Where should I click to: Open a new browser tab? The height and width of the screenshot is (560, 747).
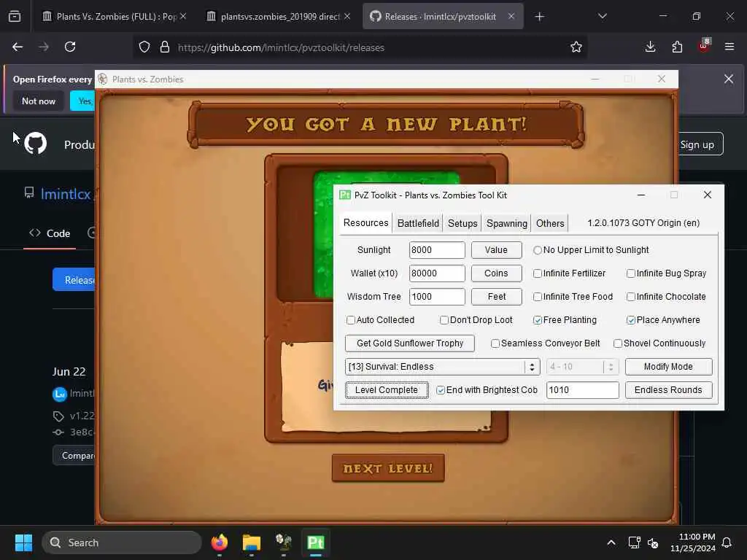point(539,17)
